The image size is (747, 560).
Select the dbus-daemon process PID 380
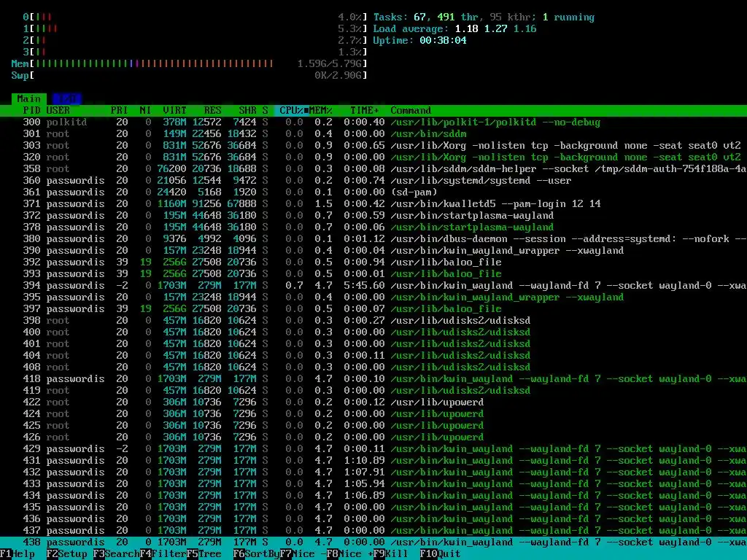tap(373, 239)
